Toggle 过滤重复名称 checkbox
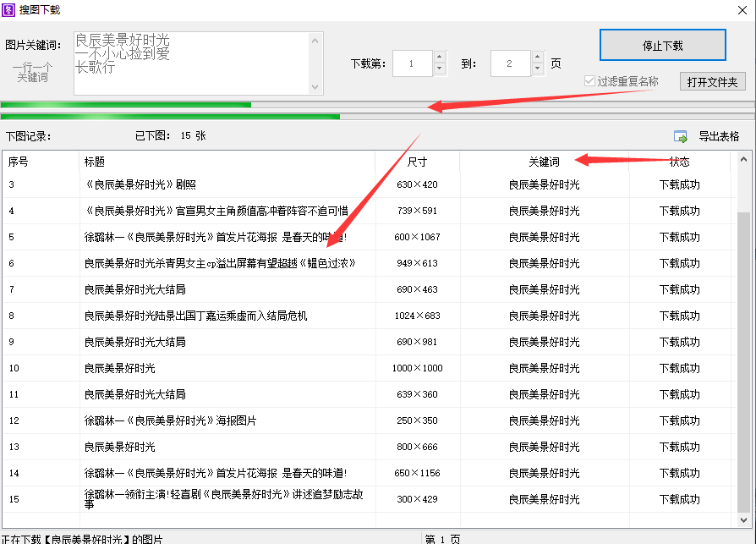756x544 pixels. click(x=589, y=81)
